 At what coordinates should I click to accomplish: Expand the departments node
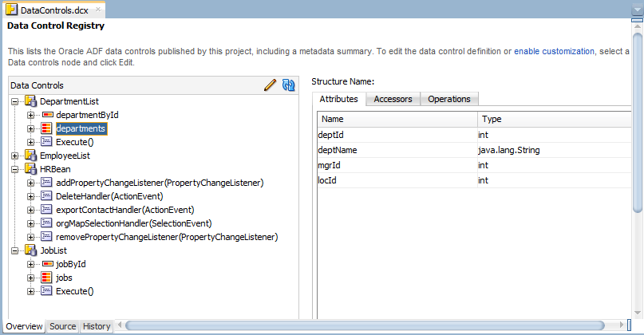[x=30, y=128]
